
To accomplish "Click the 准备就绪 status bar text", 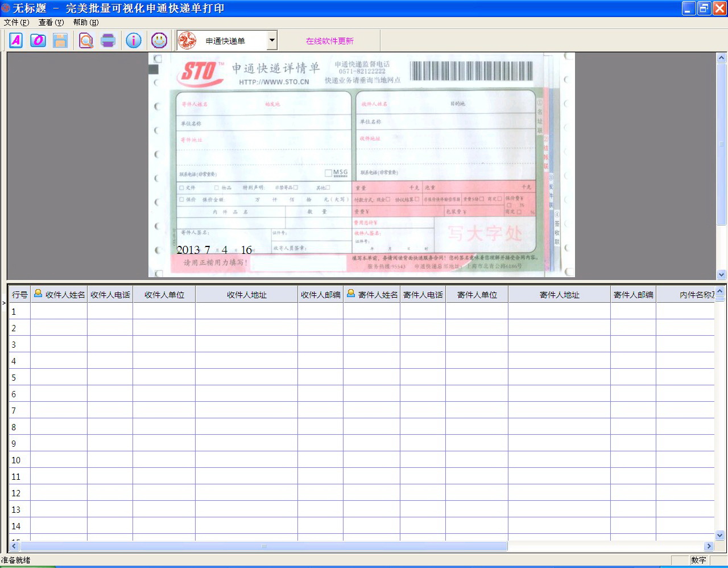I will pyautogui.click(x=16, y=560).
